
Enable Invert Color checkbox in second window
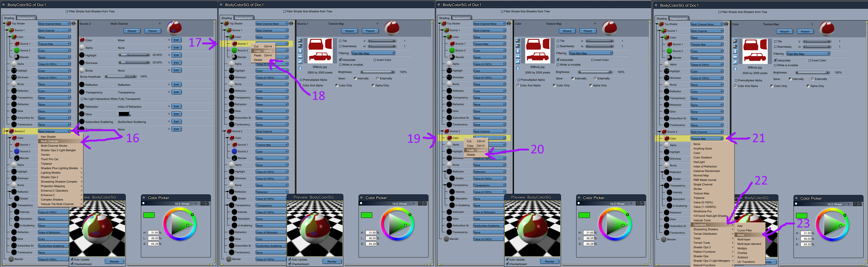pos(375,60)
